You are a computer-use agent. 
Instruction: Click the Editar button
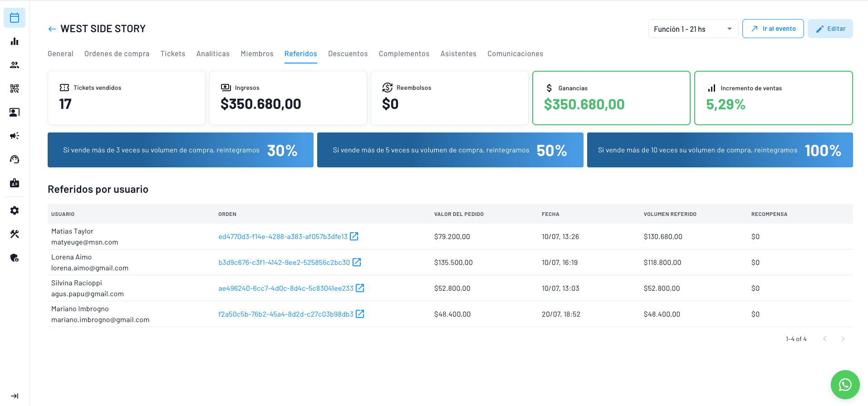click(x=830, y=29)
